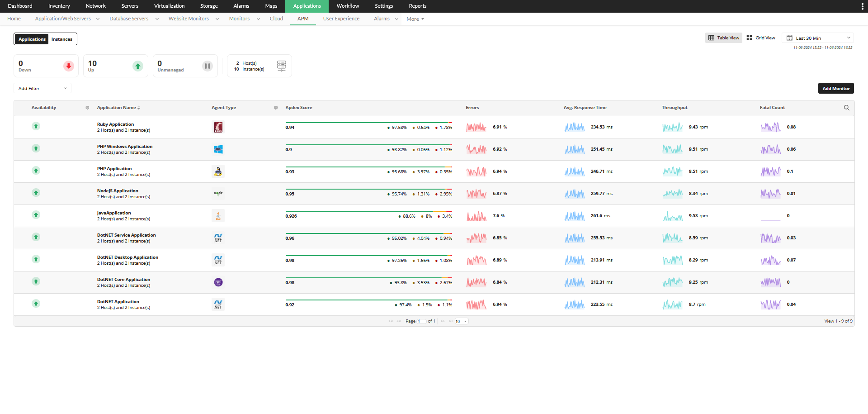Click the hosts and instances summary icon

[x=281, y=66]
